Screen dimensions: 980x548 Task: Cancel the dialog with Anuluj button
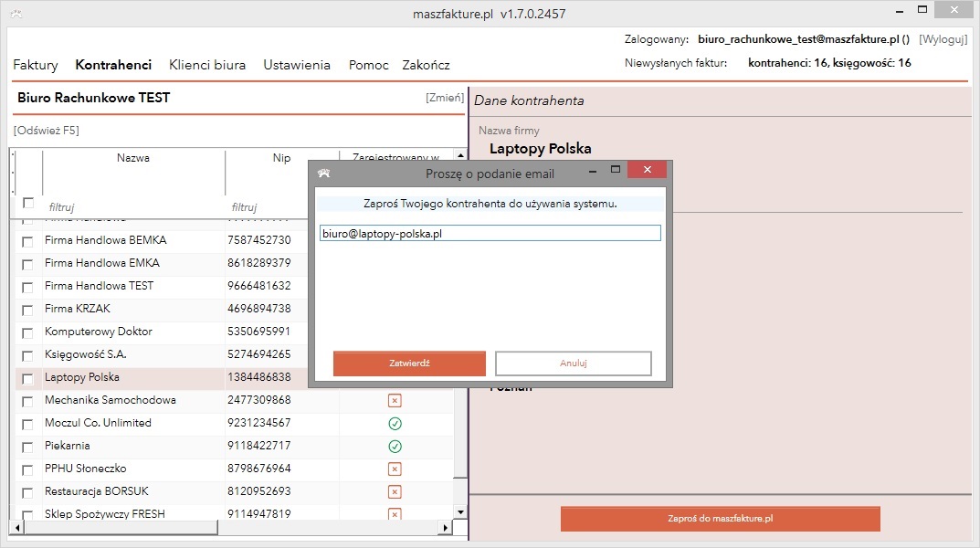coord(574,363)
